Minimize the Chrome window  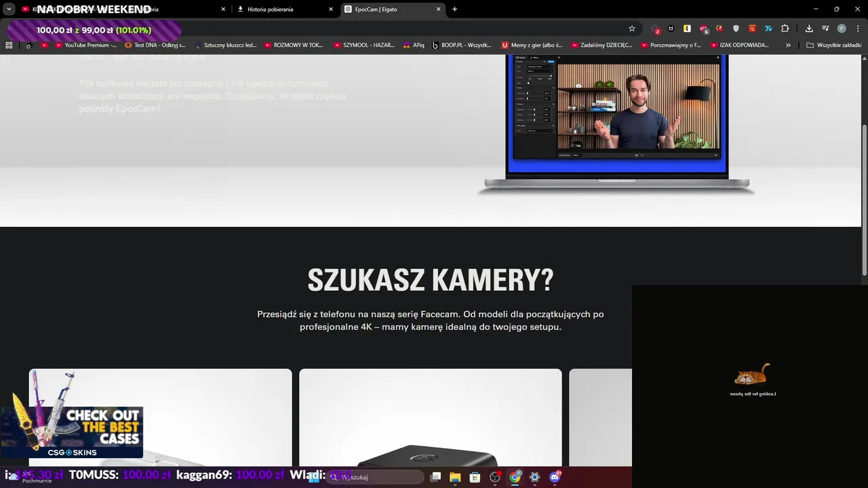click(x=817, y=9)
